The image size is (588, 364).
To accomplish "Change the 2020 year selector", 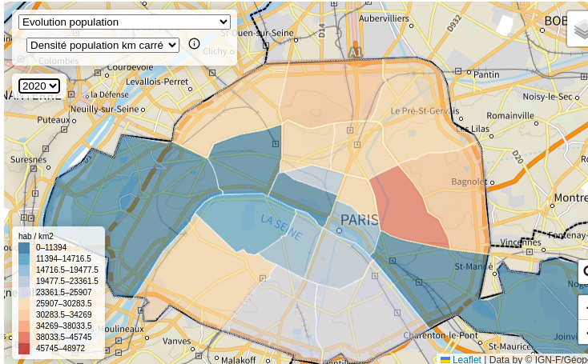I will coord(39,86).
